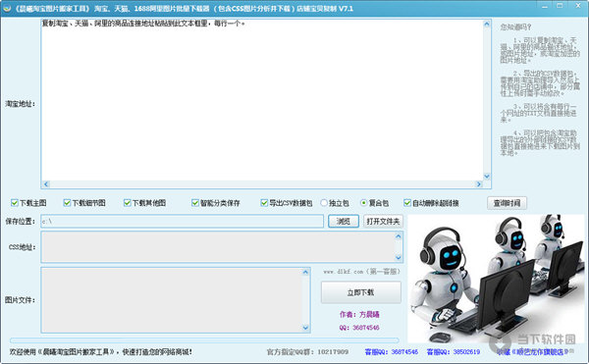This screenshot has width=589, height=364.
Task: Click 立即下载 button
Action: point(360,292)
